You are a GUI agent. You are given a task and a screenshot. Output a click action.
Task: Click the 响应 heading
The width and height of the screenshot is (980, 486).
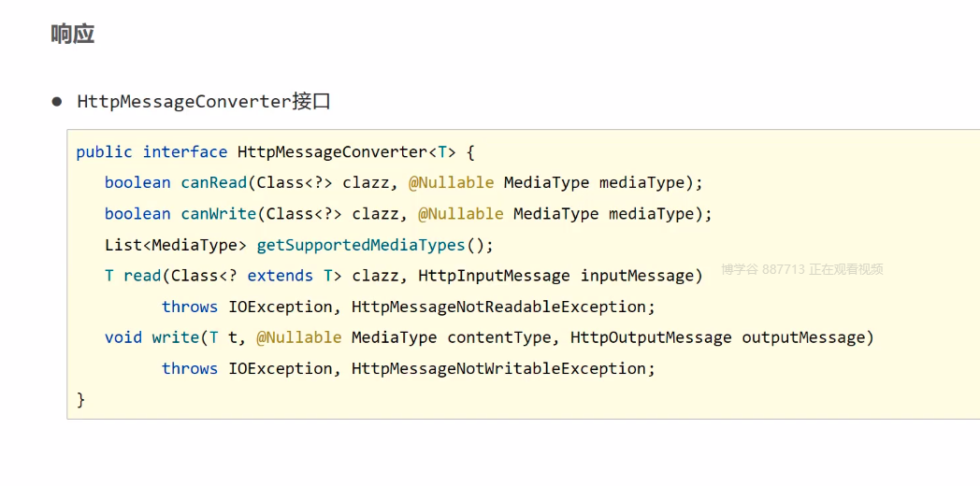(72, 35)
